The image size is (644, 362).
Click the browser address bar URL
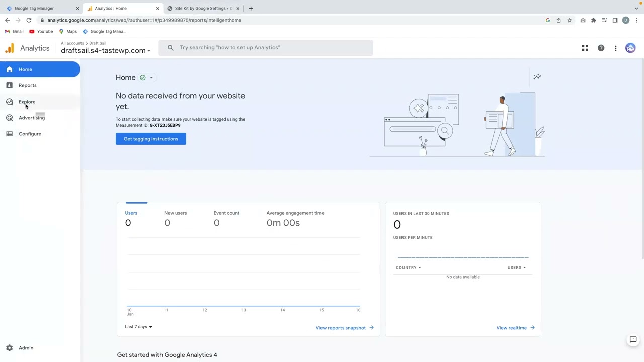pos(144,20)
